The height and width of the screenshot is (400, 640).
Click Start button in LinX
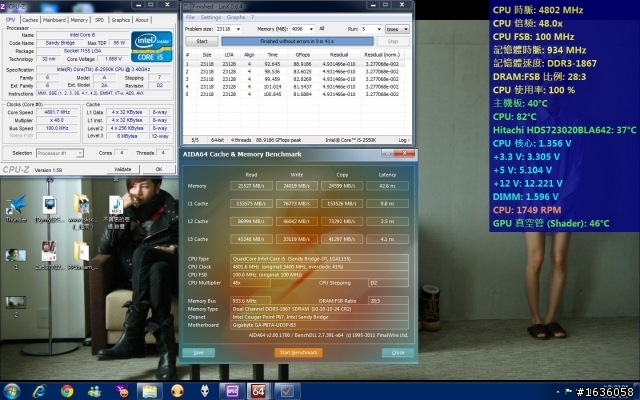[202, 41]
